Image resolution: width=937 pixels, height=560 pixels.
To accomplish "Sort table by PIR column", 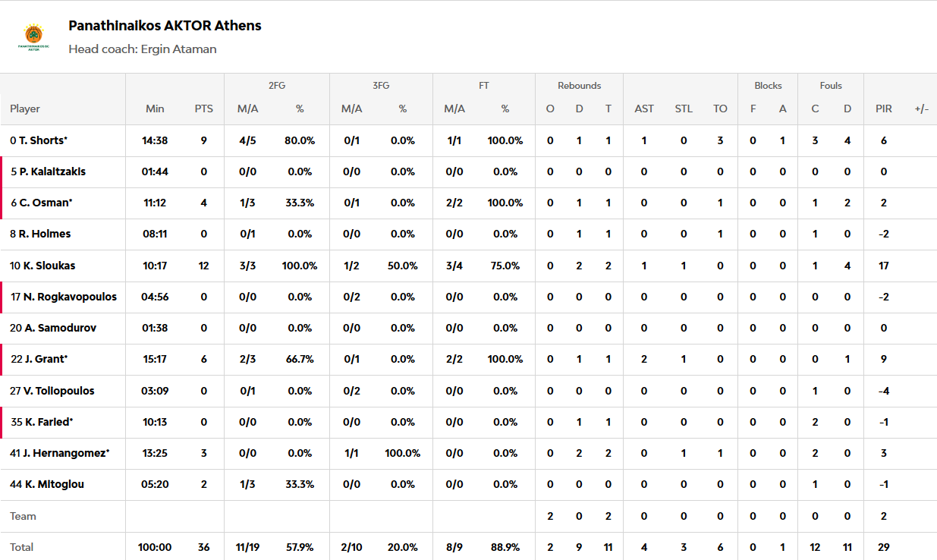I will click(883, 109).
